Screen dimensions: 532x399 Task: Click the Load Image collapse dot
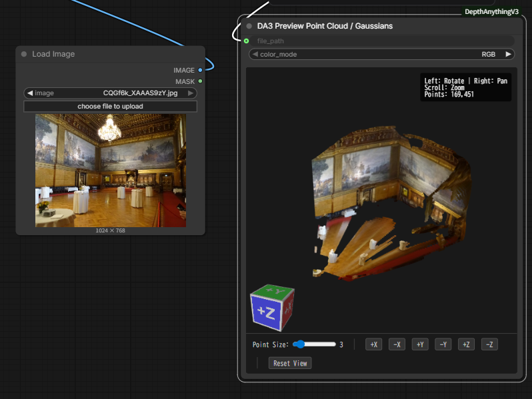24,54
